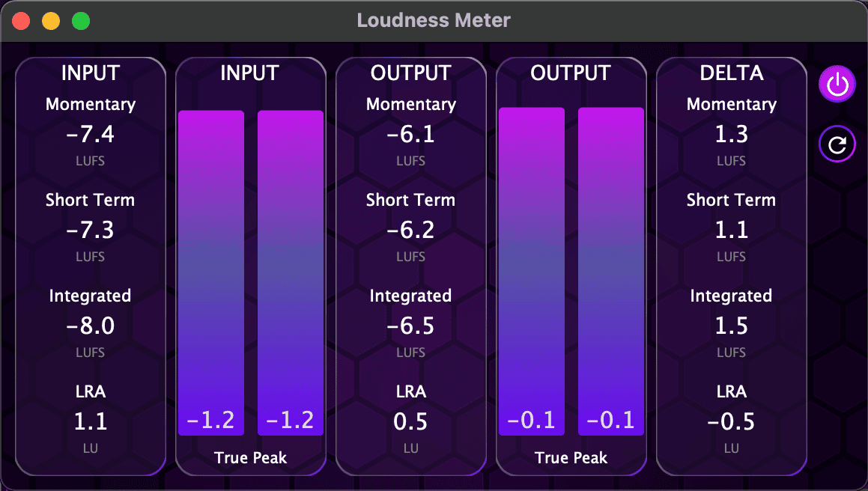Click the OUTPUT Short Term -6.2 value
This screenshot has width=868, height=491.
pos(410,230)
